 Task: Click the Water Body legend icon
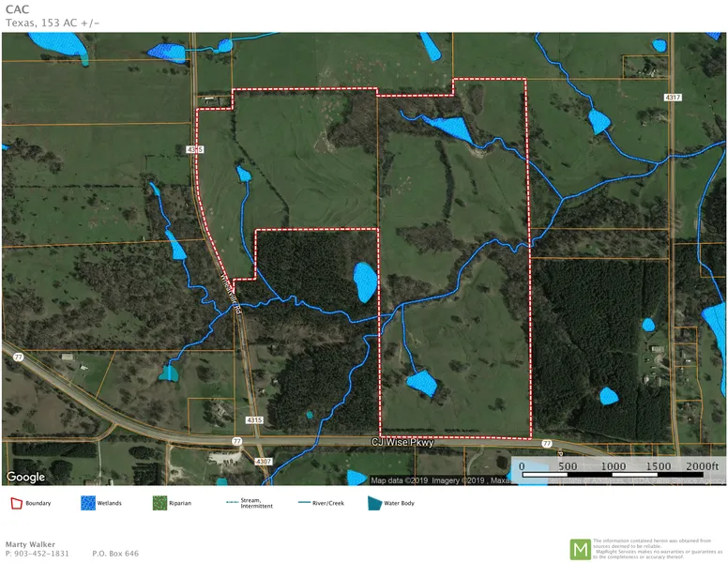pos(373,504)
